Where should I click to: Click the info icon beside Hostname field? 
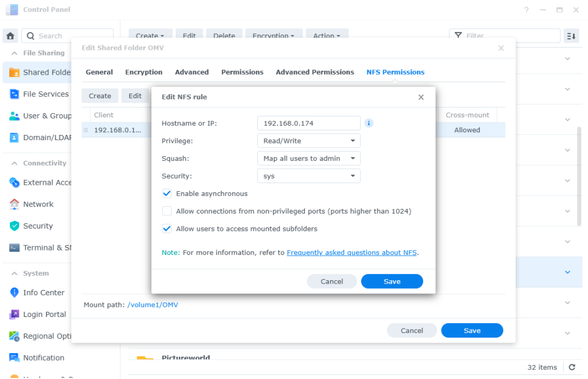click(x=369, y=123)
